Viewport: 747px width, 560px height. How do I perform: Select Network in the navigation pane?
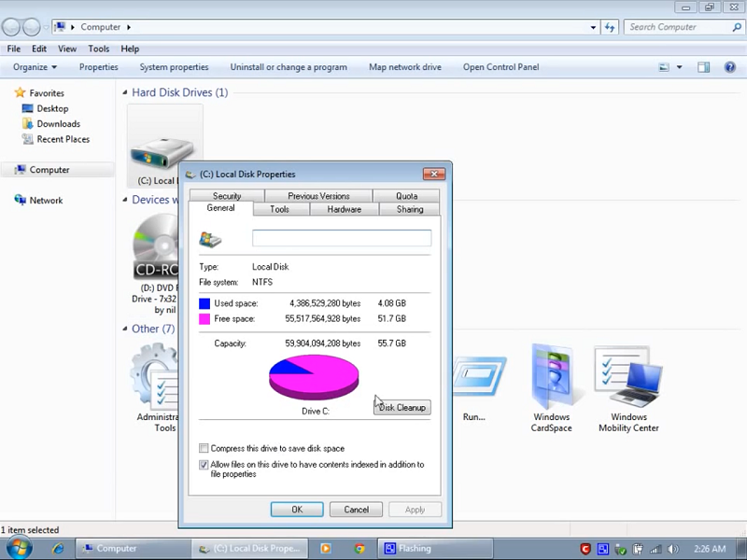coord(46,201)
